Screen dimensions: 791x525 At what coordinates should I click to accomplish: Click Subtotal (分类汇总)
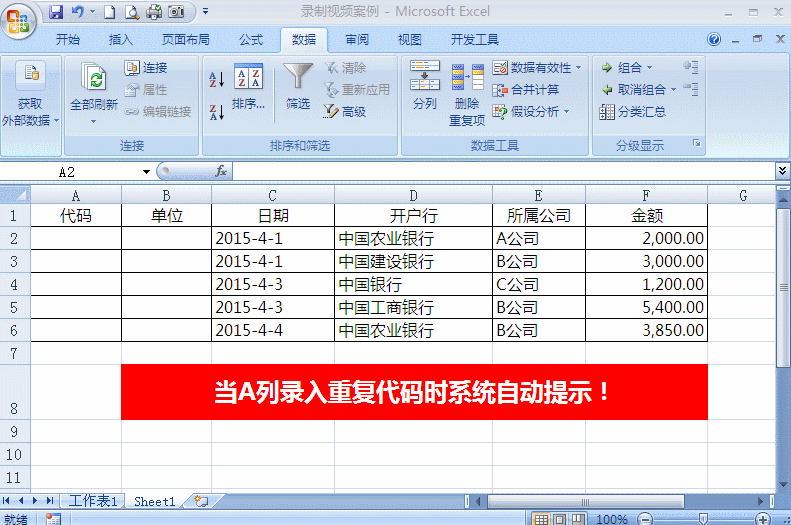(633, 111)
